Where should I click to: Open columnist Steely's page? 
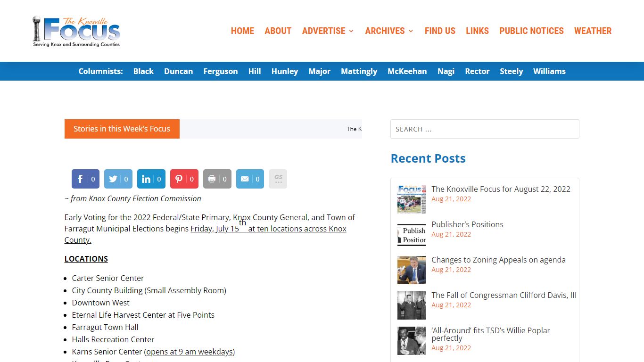[x=512, y=71]
